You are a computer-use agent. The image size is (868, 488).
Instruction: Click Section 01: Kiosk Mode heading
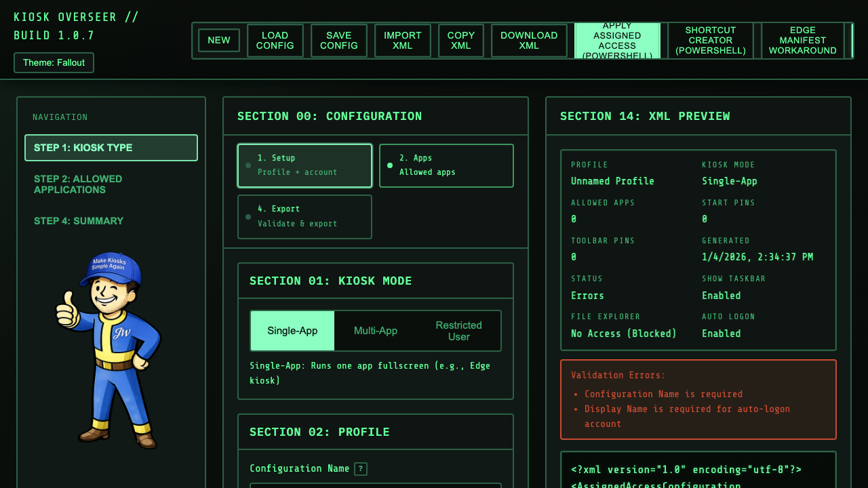(x=331, y=281)
